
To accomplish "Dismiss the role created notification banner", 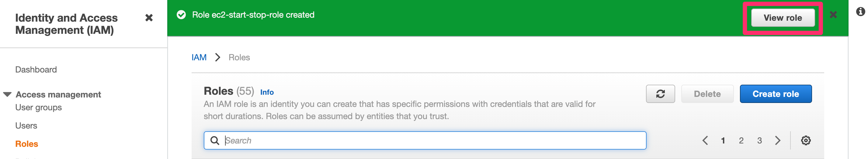I will click(x=833, y=15).
